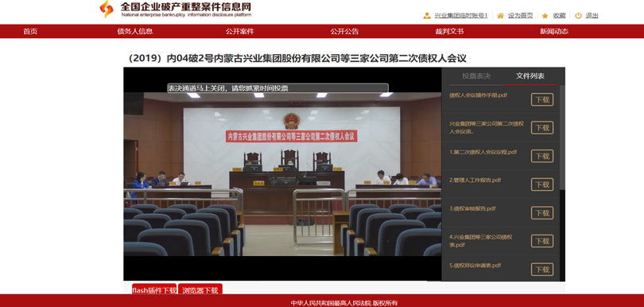644x307 pixels.
Task: Click the live court video stream
Action: click(282, 174)
